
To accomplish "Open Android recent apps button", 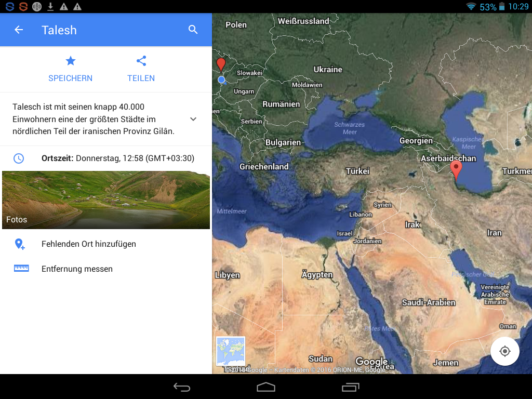I will tap(350, 387).
